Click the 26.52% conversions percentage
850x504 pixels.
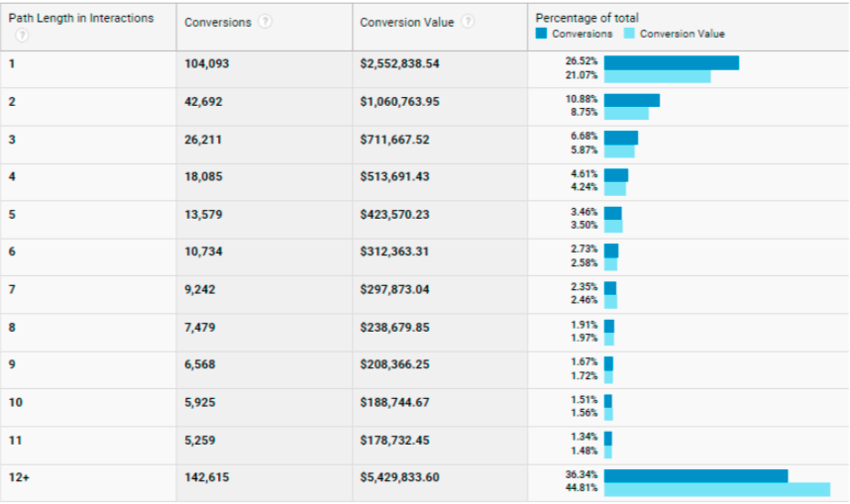point(582,60)
